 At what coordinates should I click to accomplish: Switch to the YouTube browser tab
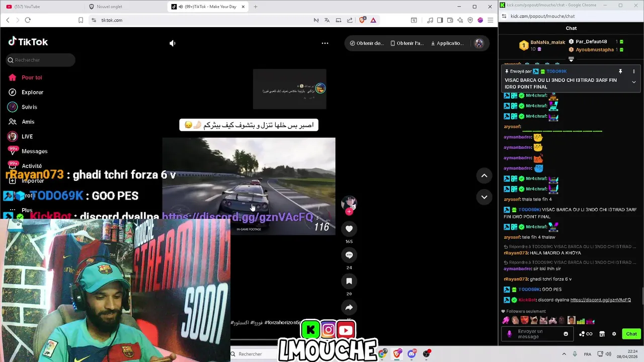(41, 7)
